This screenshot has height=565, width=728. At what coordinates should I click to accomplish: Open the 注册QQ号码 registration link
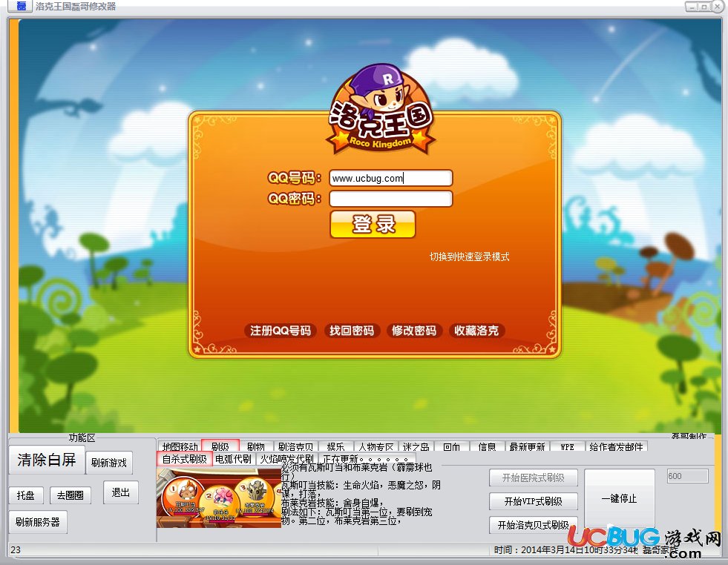[281, 330]
